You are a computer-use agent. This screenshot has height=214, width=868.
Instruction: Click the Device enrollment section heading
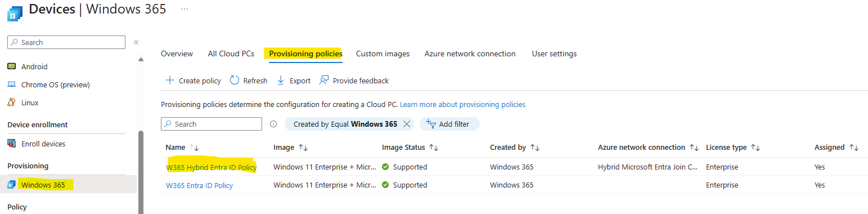click(38, 124)
